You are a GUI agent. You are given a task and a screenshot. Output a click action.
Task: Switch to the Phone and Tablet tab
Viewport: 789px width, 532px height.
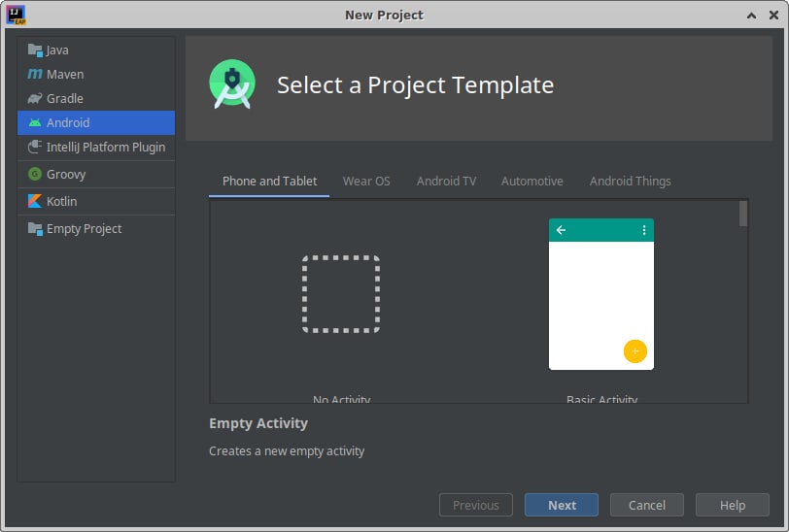tap(269, 181)
